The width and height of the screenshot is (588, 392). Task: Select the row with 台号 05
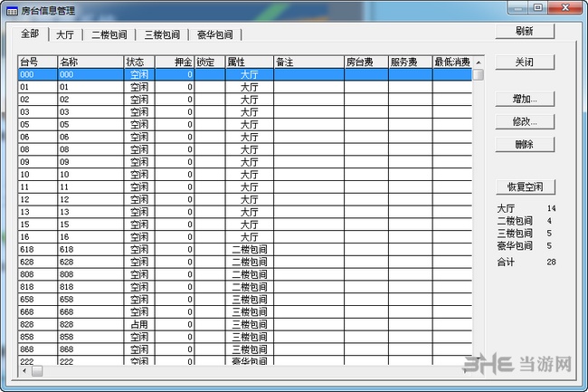point(245,124)
